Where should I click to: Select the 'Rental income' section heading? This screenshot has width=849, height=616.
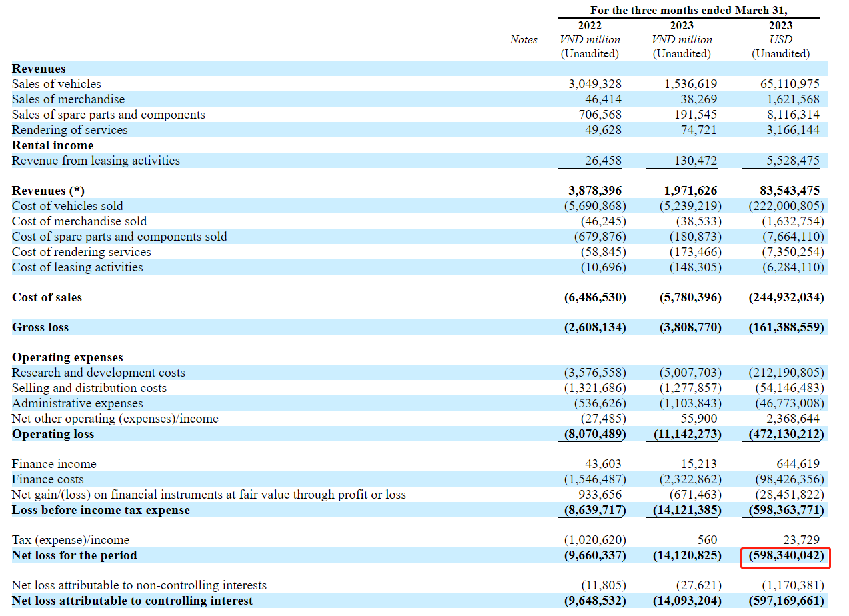(53, 145)
